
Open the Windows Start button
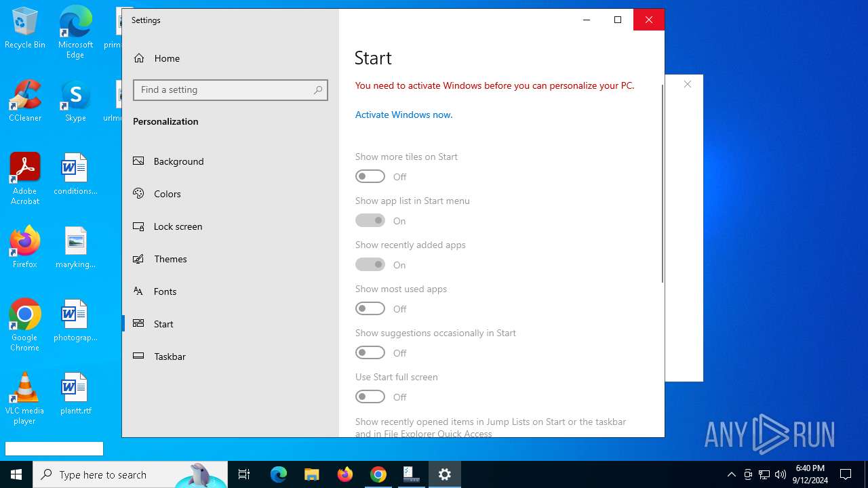point(16,474)
